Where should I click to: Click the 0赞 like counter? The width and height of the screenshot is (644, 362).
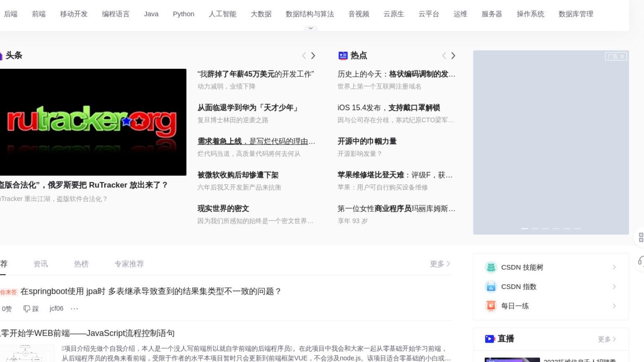7,309
